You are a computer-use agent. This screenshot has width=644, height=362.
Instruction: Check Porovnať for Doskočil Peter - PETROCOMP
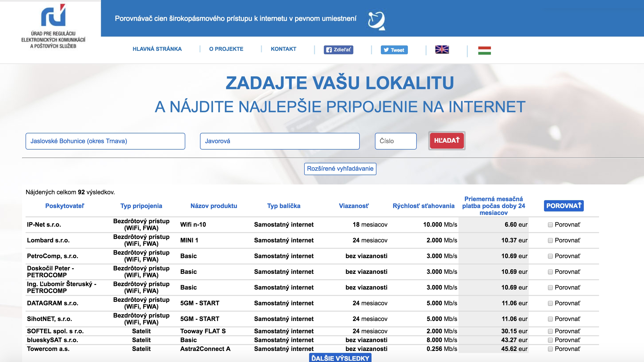[x=550, y=272]
